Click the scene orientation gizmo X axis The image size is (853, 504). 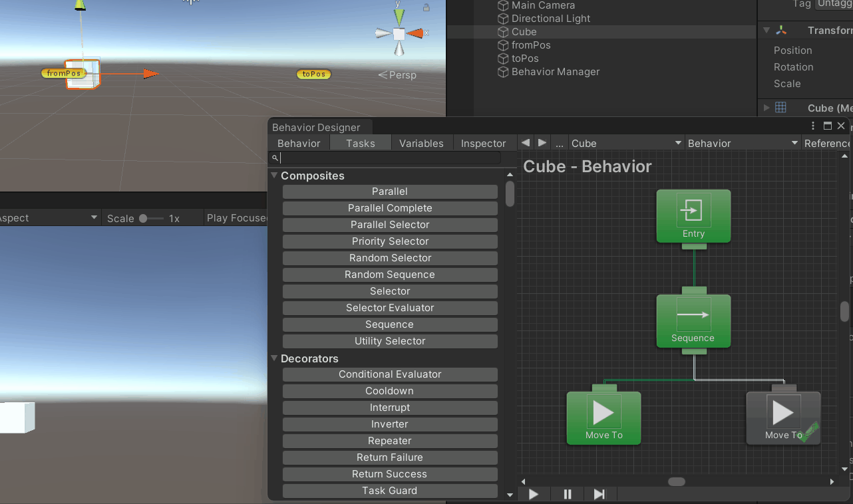417,33
